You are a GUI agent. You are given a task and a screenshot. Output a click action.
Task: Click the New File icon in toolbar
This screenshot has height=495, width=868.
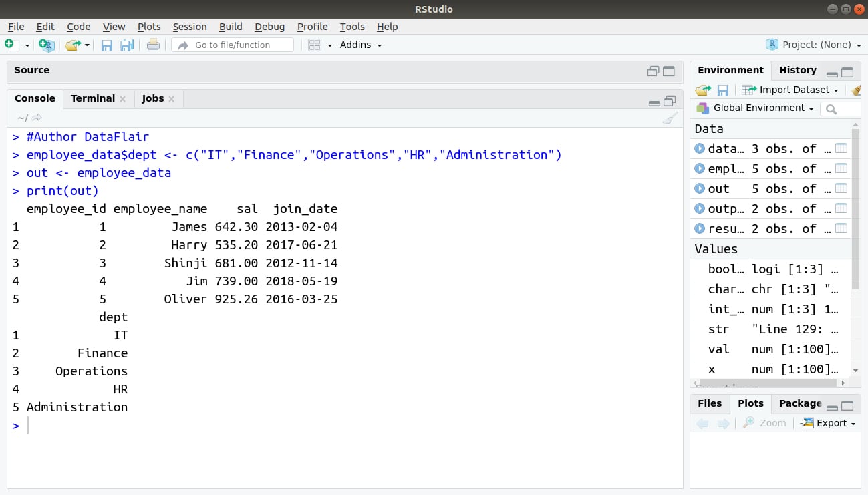[9, 45]
